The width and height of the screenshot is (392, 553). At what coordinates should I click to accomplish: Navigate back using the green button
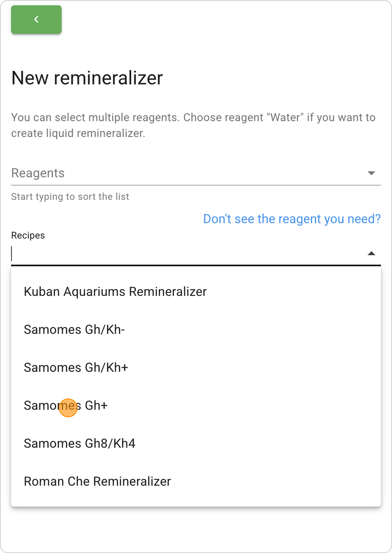[36, 20]
